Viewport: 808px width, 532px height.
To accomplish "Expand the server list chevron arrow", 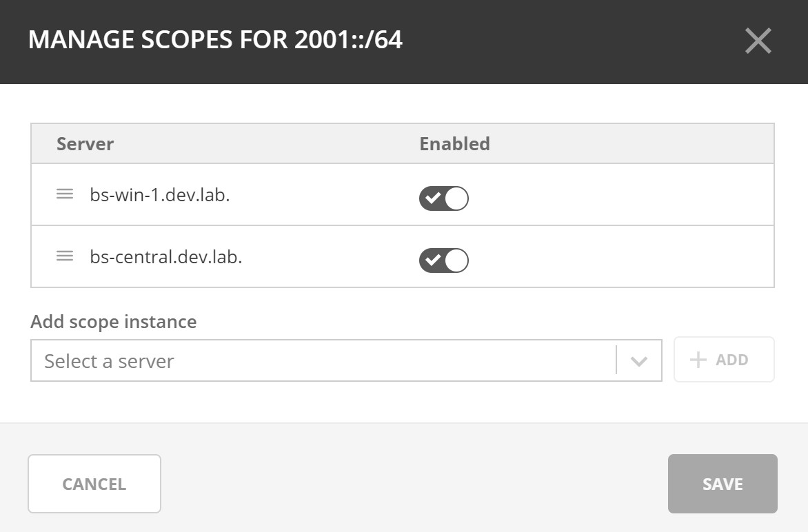I will pyautogui.click(x=639, y=361).
